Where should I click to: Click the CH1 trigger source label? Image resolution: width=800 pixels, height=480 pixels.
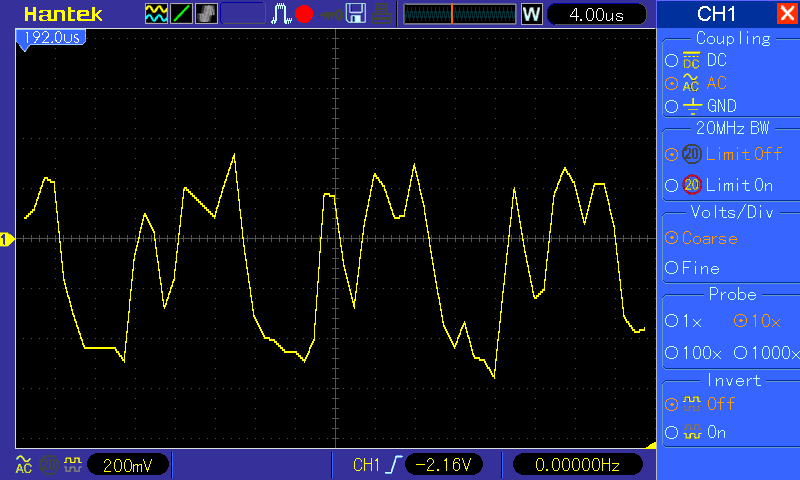click(366, 465)
